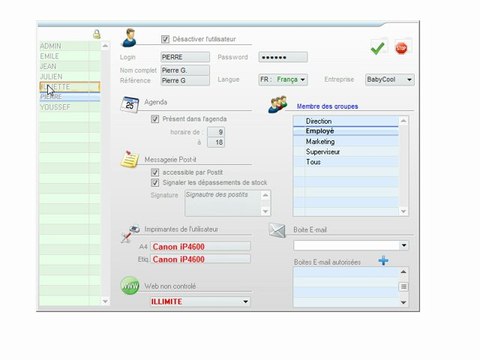Select the Marketing group
Viewport: 480px width, 360px height.
pyautogui.click(x=346, y=141)
